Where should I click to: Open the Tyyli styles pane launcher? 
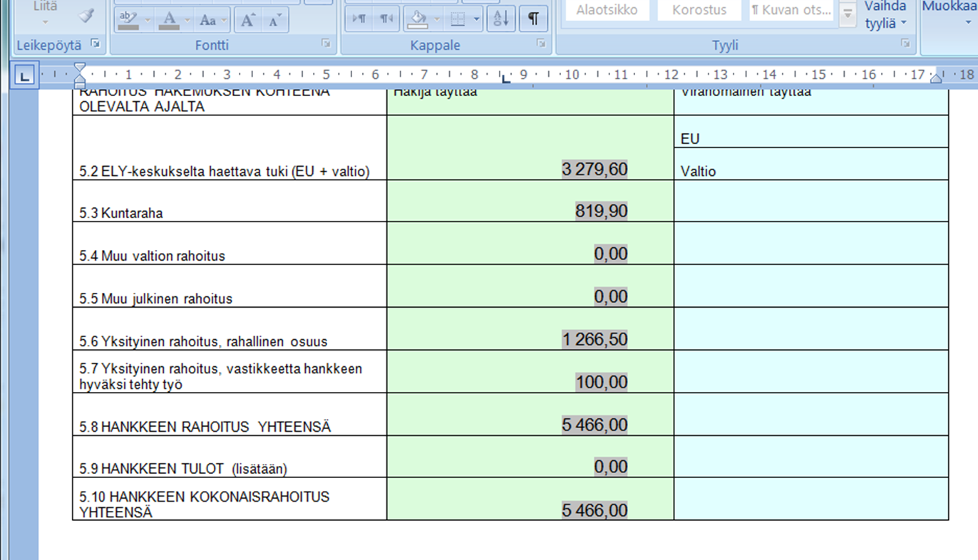coord(905,44)
